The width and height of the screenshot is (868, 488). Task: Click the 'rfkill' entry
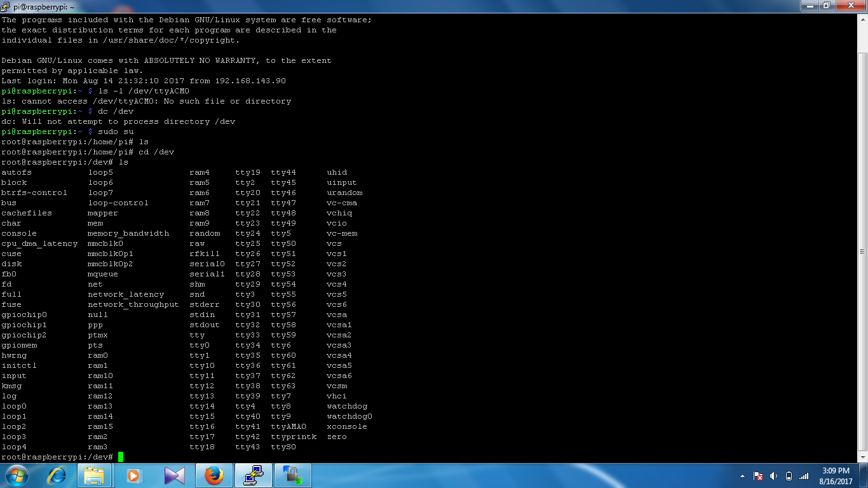click(x=205, y=254)
